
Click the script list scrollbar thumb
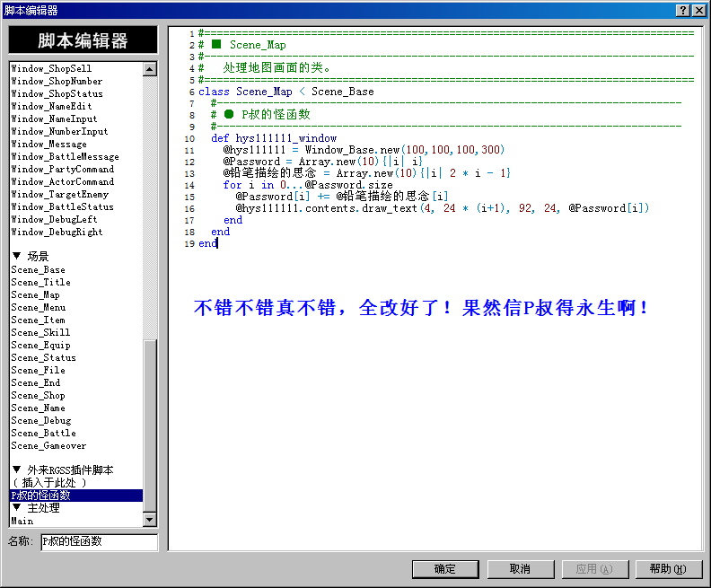tap(150, 426)
